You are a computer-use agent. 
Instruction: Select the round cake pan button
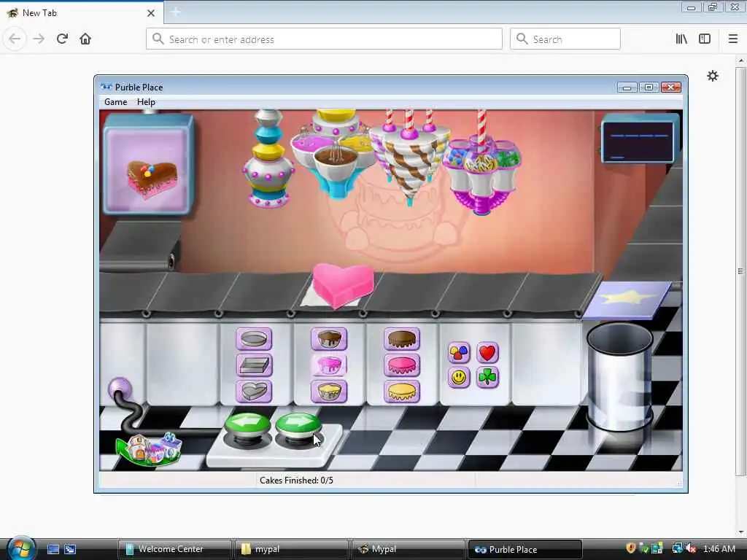(x=254, y=339)
